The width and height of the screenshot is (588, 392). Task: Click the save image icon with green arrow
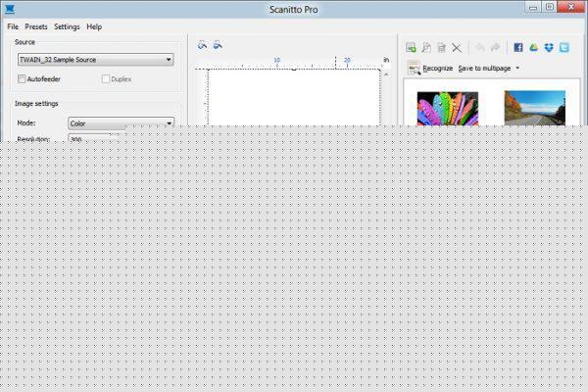pyautogui.click(x=411, y=48)
